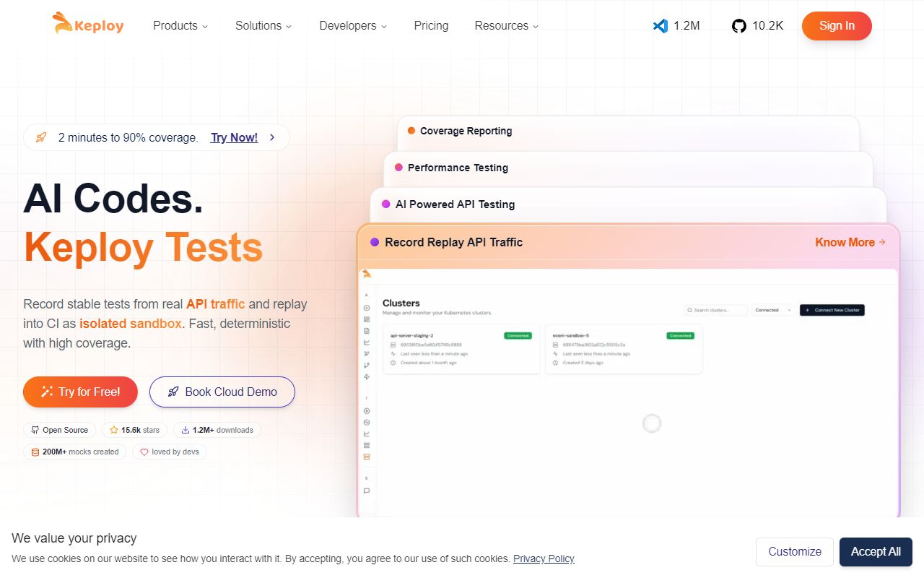Image resolution: width=924 pixels, height=578 pixels.
Task: Select the highlighted orange cluster icon in sidebar
Action: click(x=367, y=457)
